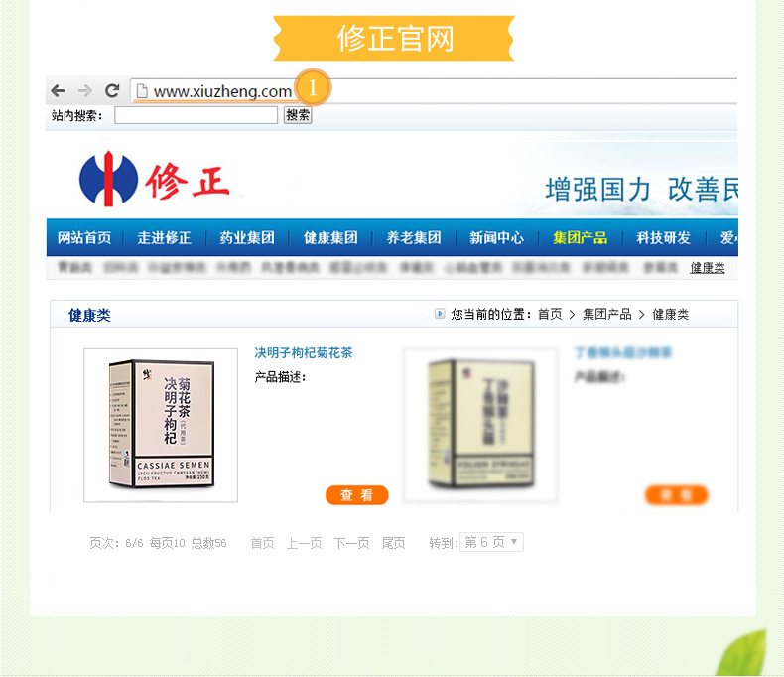The height and width of the screenshot is (677, 784).
Task: Click 健康类 in the breadcrumb
Action: [671, 314]
